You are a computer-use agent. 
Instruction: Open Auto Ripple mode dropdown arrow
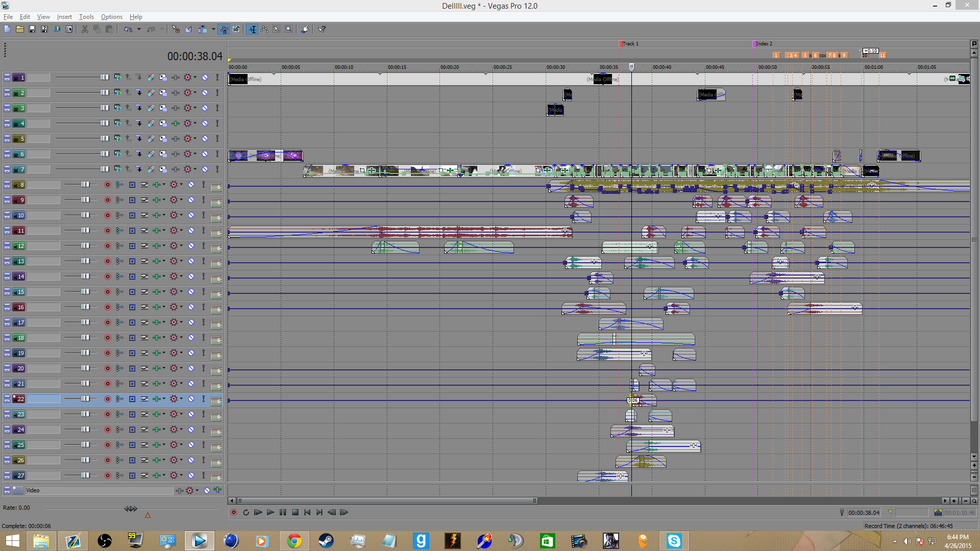tap(213, 29)
